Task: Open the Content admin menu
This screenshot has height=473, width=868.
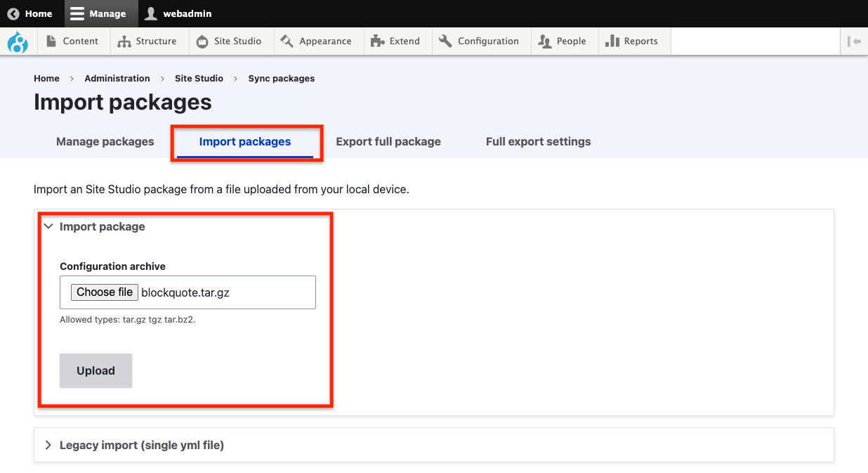Action: 72,41
